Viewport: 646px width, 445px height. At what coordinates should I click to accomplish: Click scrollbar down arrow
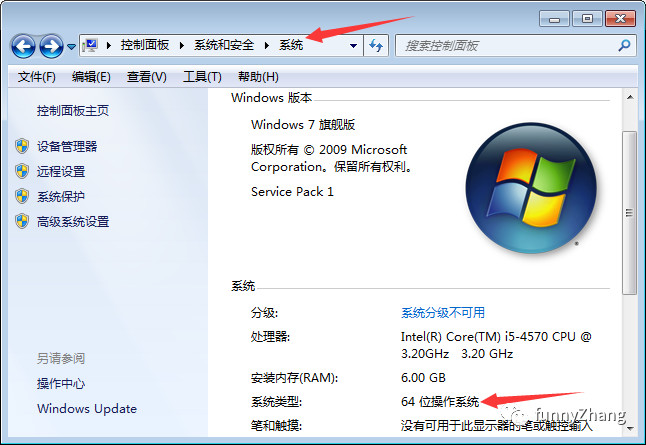coord(630,429)
